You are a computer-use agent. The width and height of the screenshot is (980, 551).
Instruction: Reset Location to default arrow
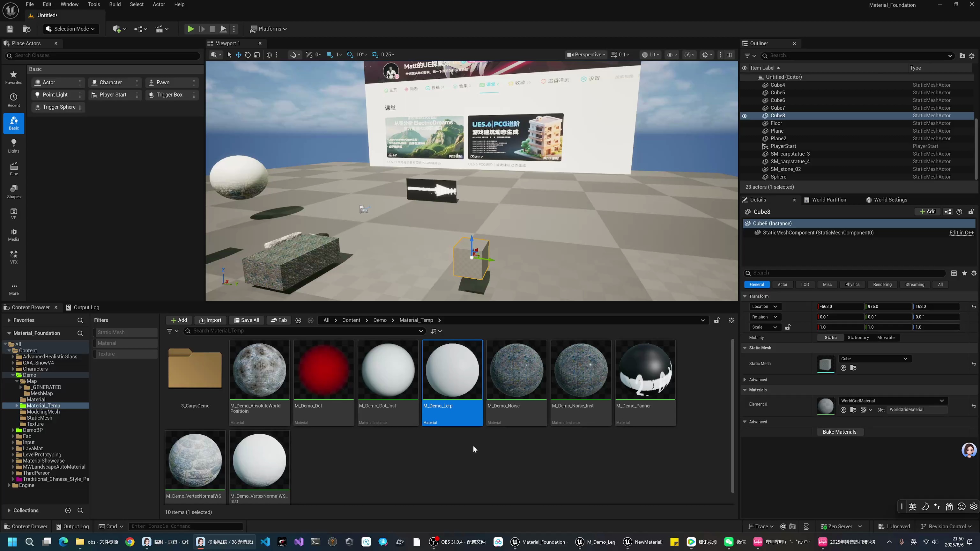click(x=974, y=306)
